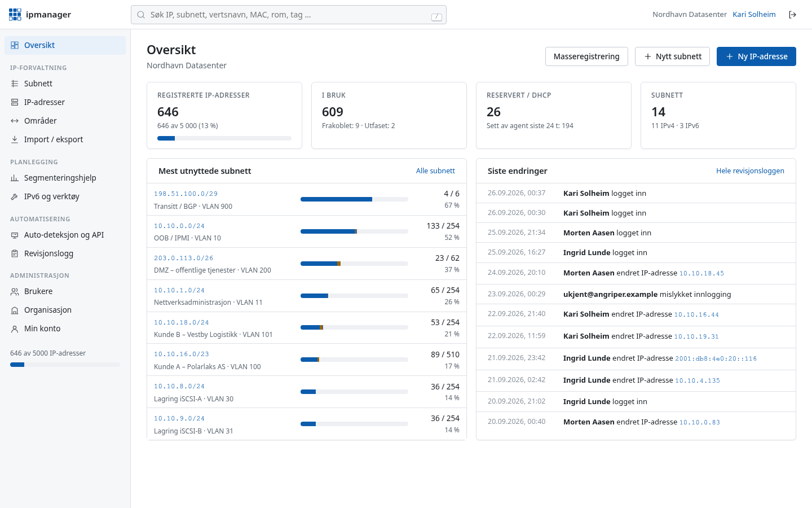Open the Hele revisjonsloggen link

pos(750,170)
